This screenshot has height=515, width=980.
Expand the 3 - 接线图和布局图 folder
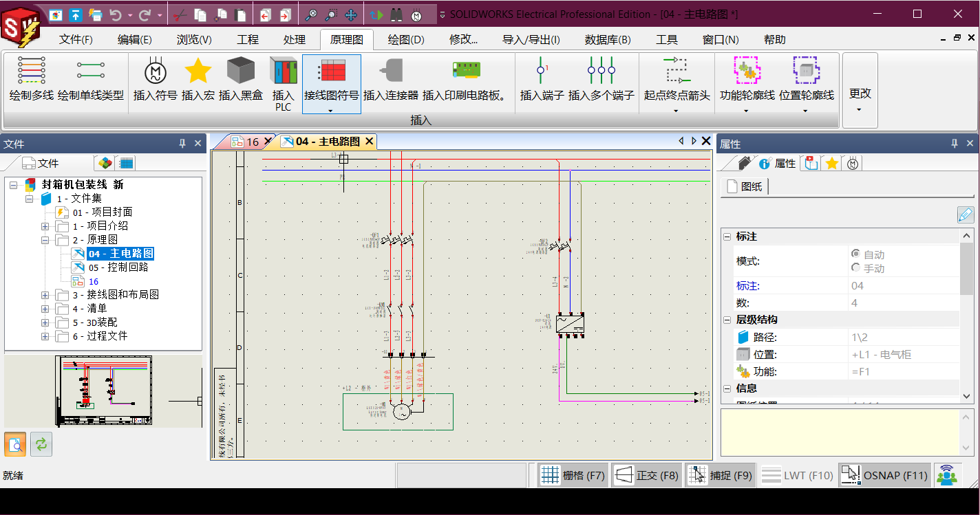45,295
